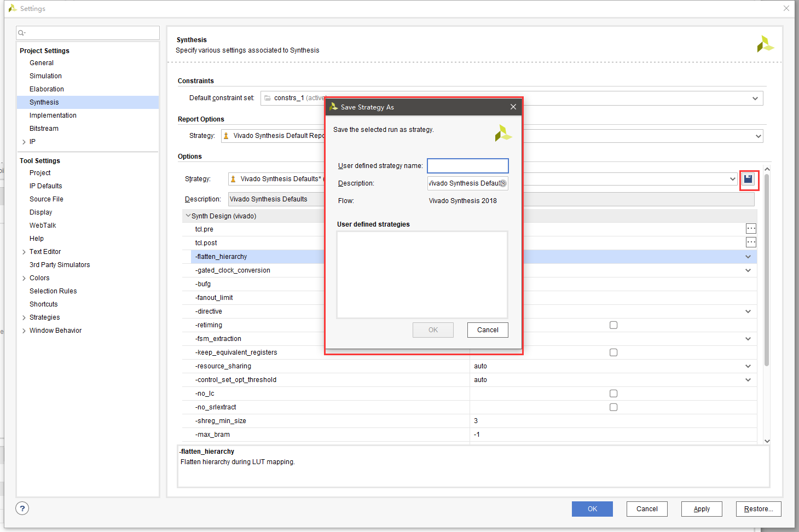Select WebTalk under Tool Settings
Screen dimensions: 799x532
tap(43, 225)
